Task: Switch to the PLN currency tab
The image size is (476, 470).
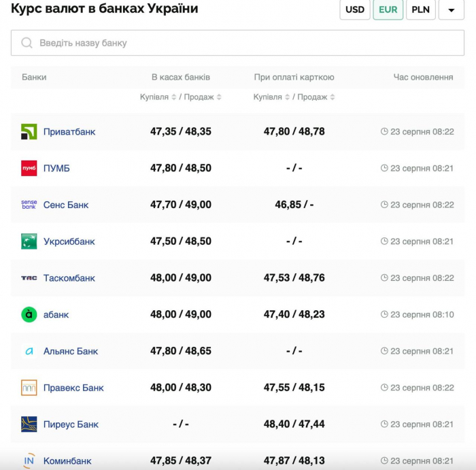Action: point(421,10)
